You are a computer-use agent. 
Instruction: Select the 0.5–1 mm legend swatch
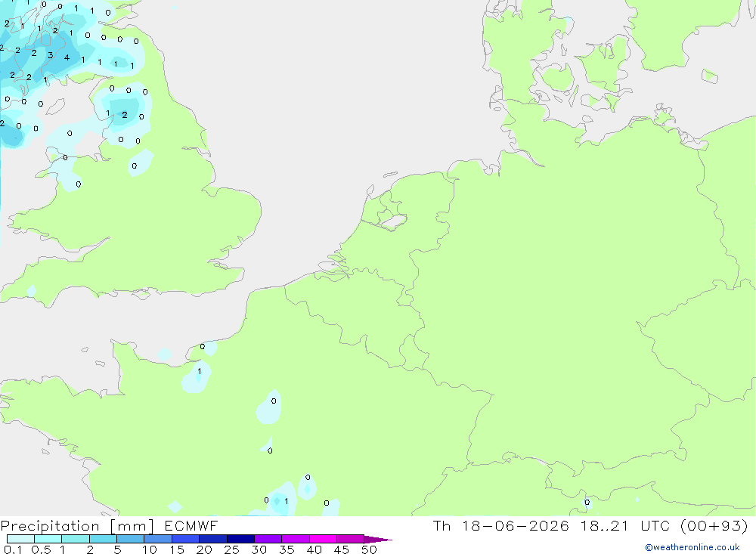tap(48, 539)
